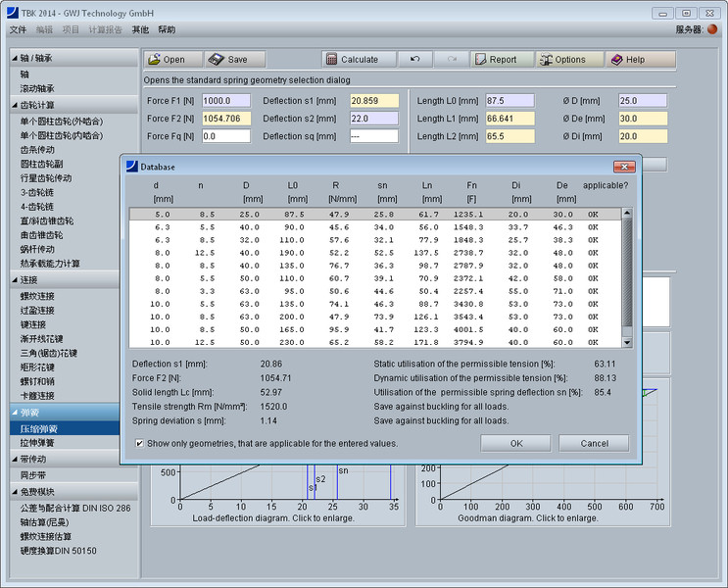Open the Options toolbar button

(569, 60)
